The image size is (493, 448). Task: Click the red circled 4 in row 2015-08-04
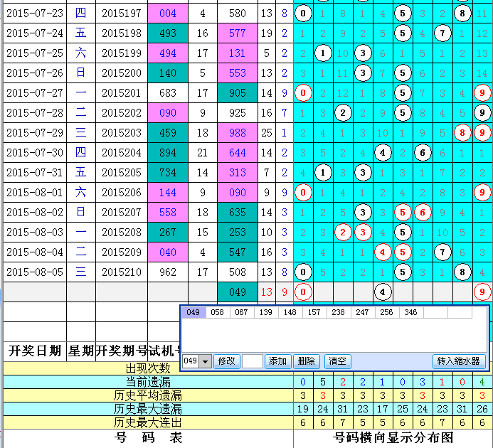(x=383, y=252)
